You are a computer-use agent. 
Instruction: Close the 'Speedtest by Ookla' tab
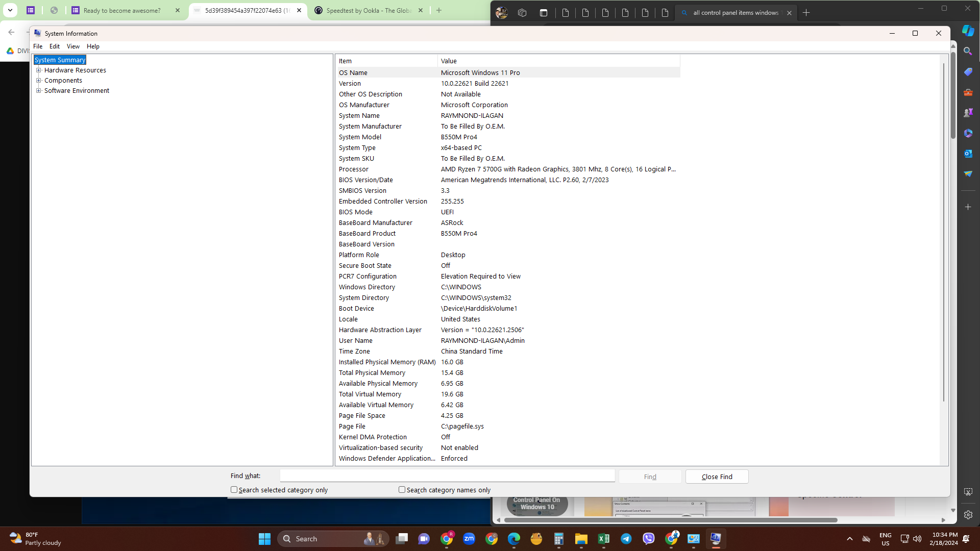coord(420,10)
